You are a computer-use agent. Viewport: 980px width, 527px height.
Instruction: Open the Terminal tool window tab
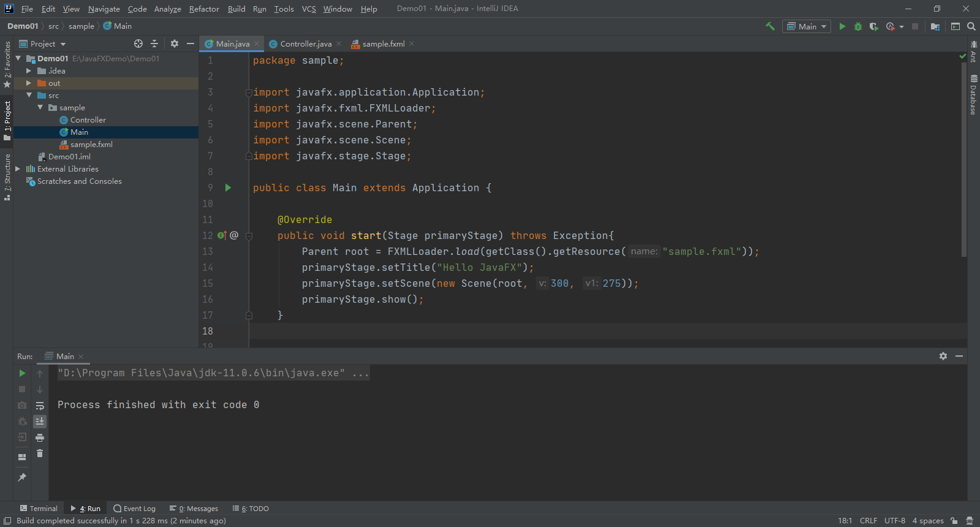tap(39, 509)
